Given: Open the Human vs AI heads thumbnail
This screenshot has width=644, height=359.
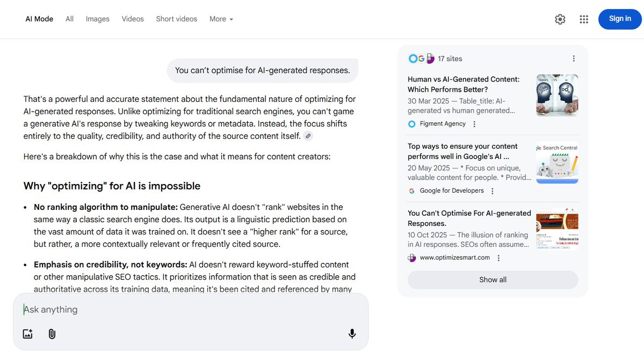Looking at the screenshot, I should click(x=558, y=95).
